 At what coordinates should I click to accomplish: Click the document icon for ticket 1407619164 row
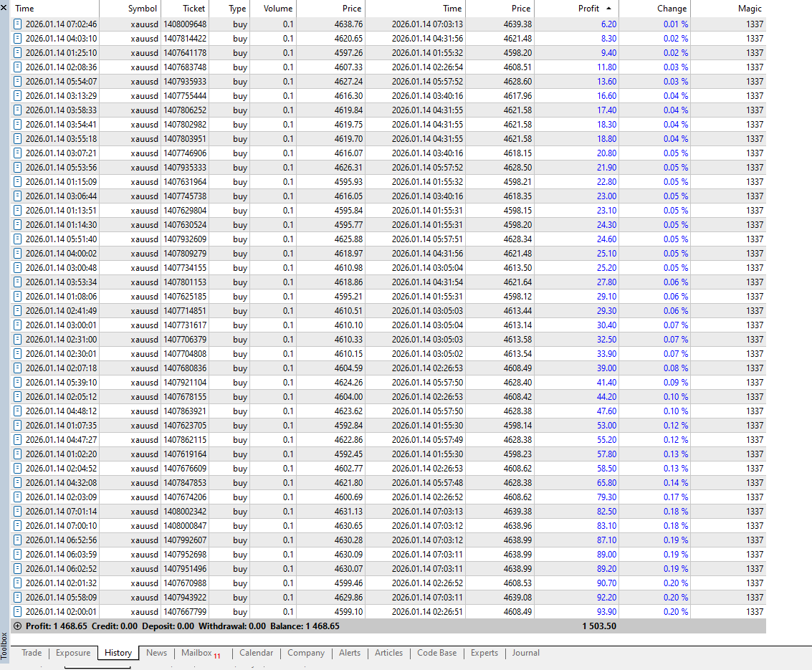pyautogui.click(x=18, y=454)
